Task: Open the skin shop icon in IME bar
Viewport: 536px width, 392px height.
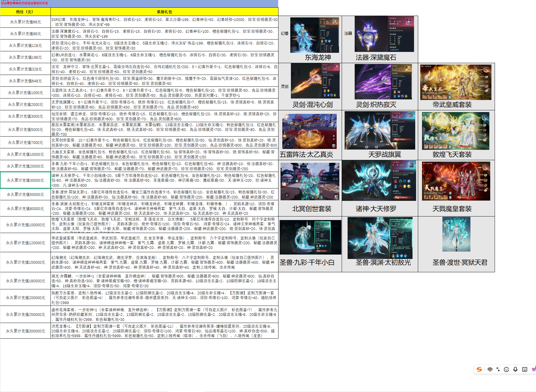Action: pos(534,369)
